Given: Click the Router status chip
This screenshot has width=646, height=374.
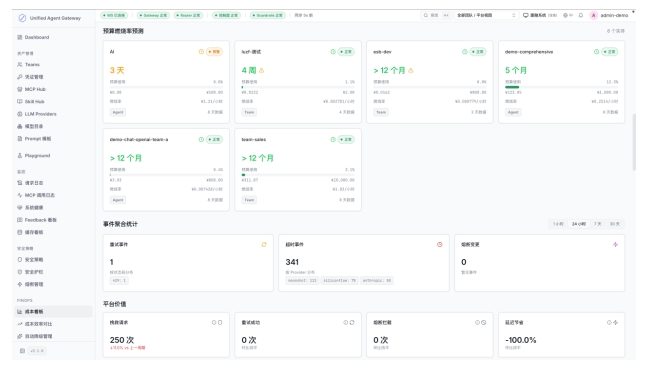Looking at the screenshot, I should pos(188,15).
